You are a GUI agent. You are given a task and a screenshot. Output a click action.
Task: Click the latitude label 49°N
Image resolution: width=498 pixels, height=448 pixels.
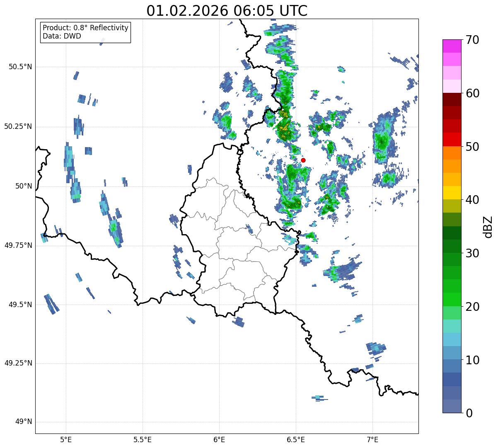click(24, 422)
